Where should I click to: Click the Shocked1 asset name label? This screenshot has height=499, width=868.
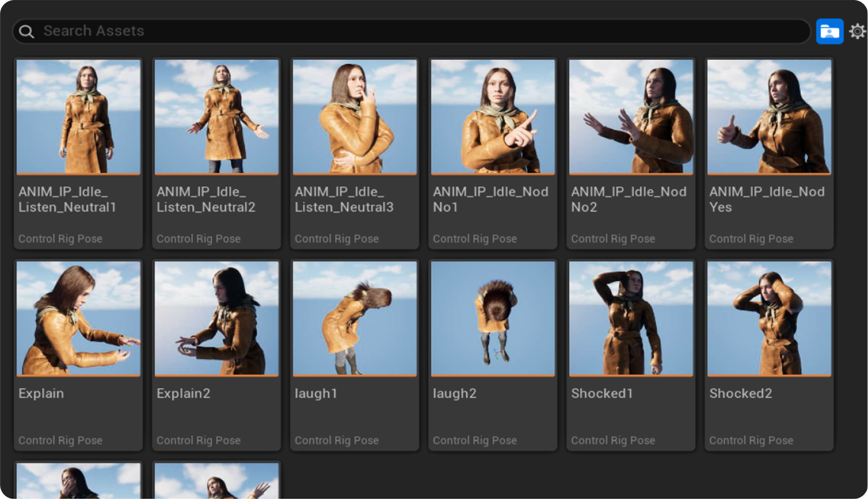(602, 394)
